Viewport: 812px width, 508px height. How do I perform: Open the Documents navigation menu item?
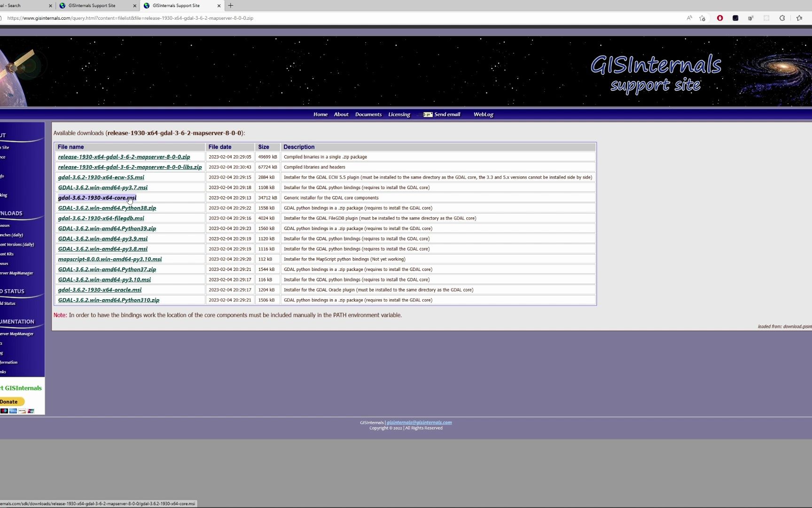click(368, 114)
